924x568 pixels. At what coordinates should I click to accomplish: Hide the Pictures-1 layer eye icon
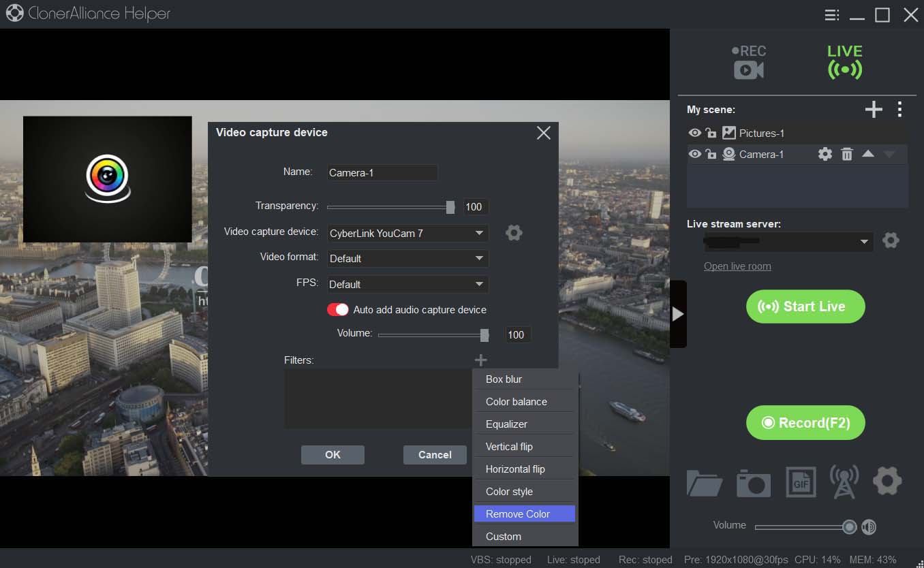(695, 133)
